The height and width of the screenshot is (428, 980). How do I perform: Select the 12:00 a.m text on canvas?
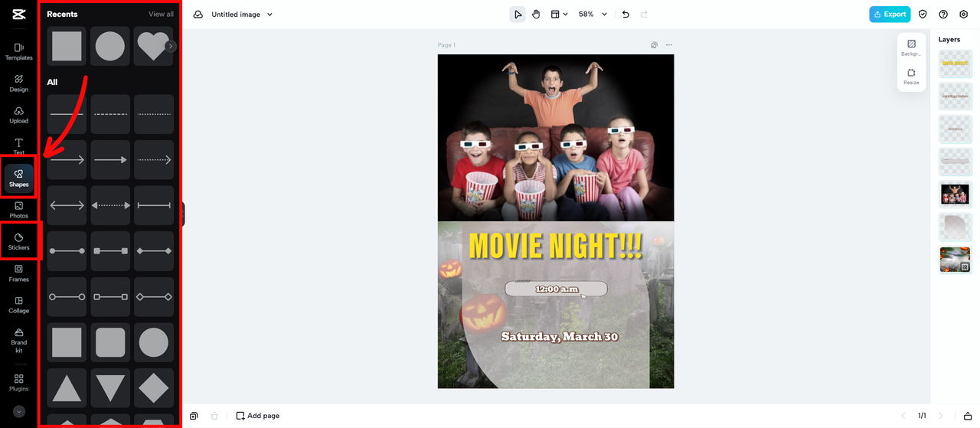coord(557,289)
